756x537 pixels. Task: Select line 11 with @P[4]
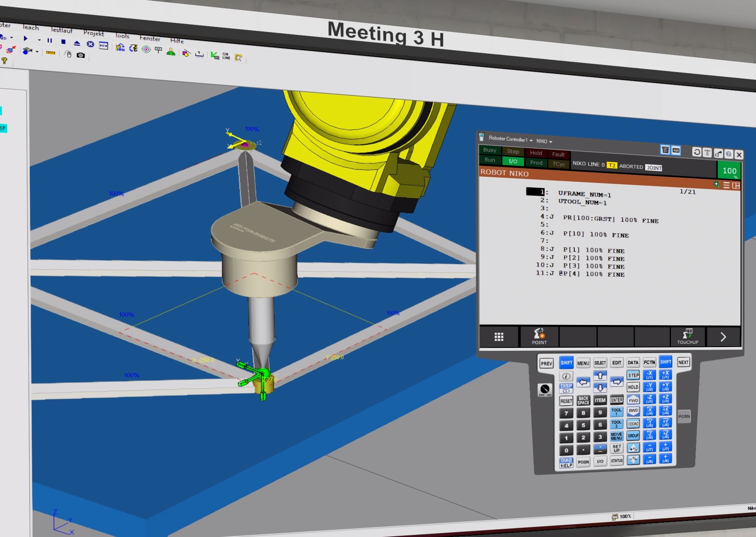pyautogui.click(x=580, y=274)
